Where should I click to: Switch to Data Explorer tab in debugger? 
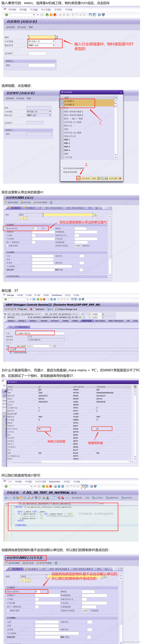tap(100, 321)
